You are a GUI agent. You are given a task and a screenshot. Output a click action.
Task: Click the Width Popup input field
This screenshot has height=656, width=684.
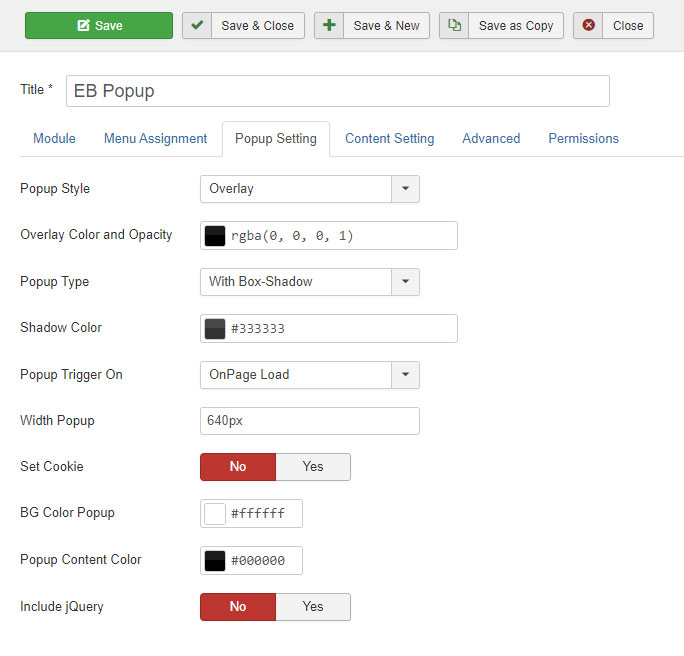point(310,421)
